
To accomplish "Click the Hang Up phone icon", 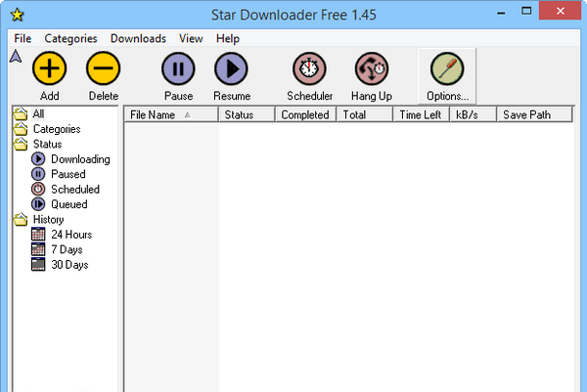I will [372, 68].
